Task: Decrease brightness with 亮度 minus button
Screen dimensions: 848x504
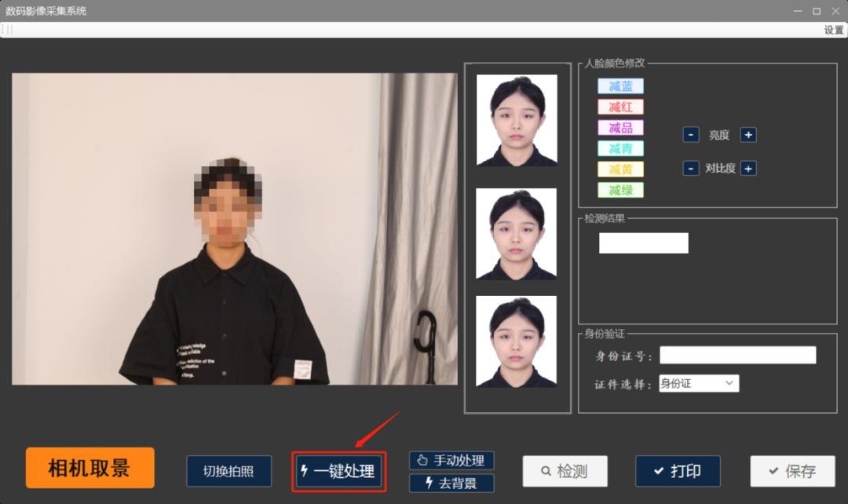Action: coord(691,135)
